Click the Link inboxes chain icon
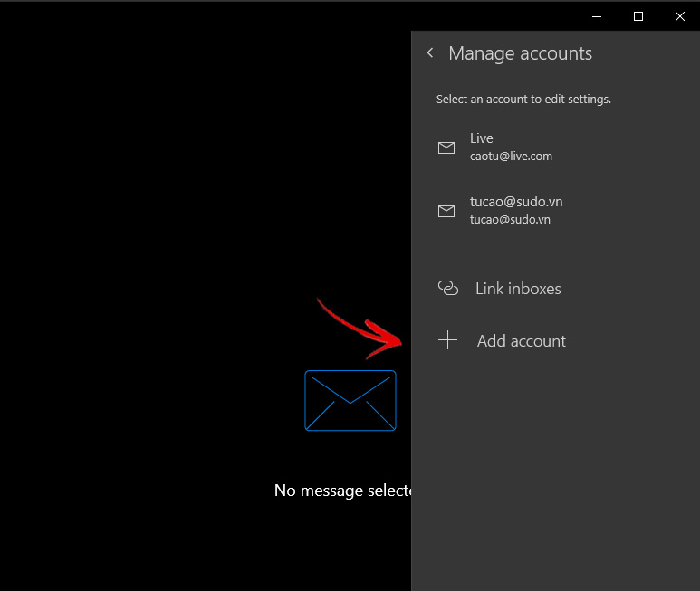 point(447,289)
